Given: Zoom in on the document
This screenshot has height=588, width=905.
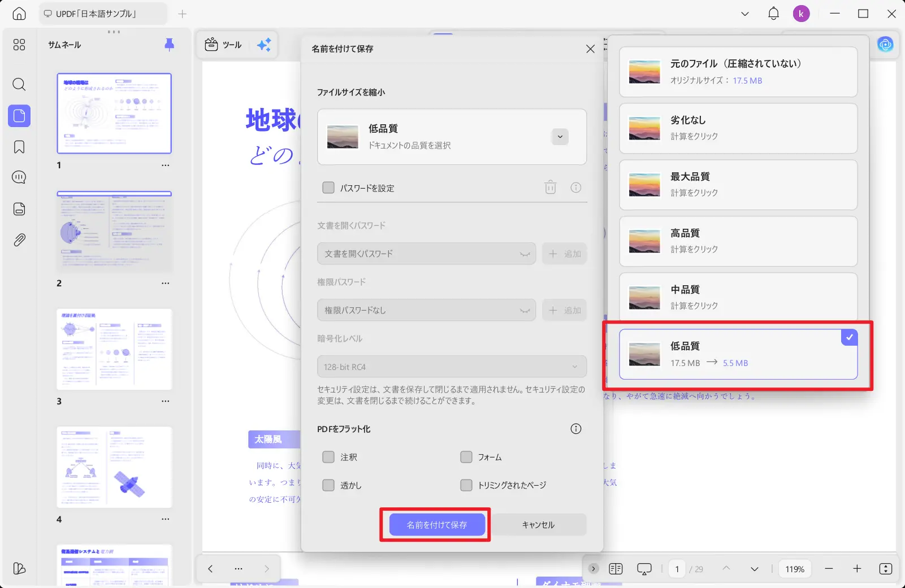Looking at the screenshot, I should pyautogui.click(x=857, y=569).
